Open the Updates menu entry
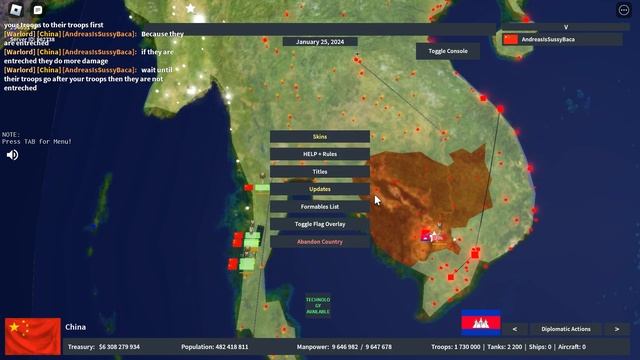 tap(320, 189)
